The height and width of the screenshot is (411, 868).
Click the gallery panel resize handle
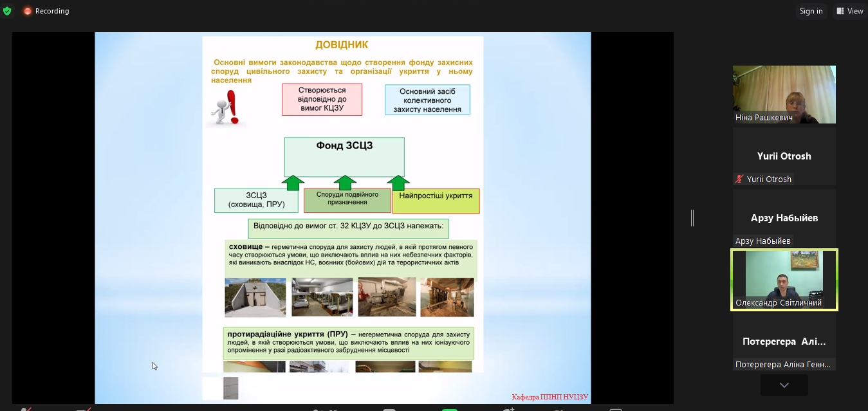(692, 218)
